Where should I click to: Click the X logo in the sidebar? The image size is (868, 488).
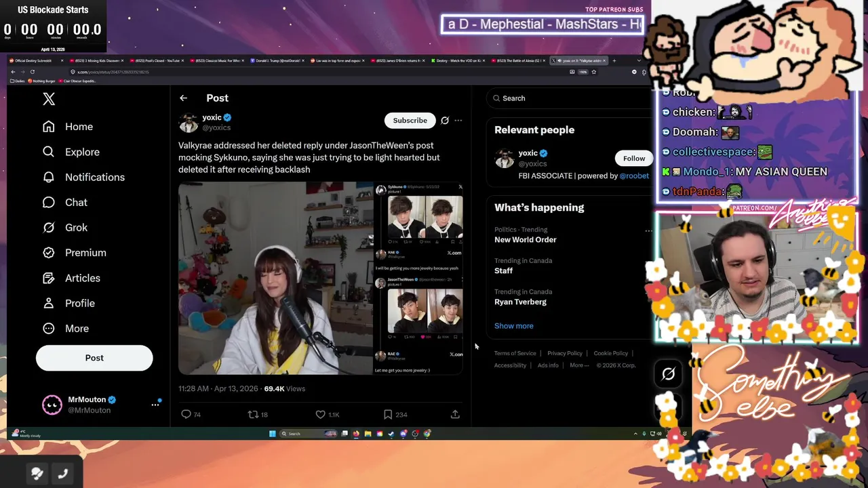pyautogui.click(x=49, y=99)
